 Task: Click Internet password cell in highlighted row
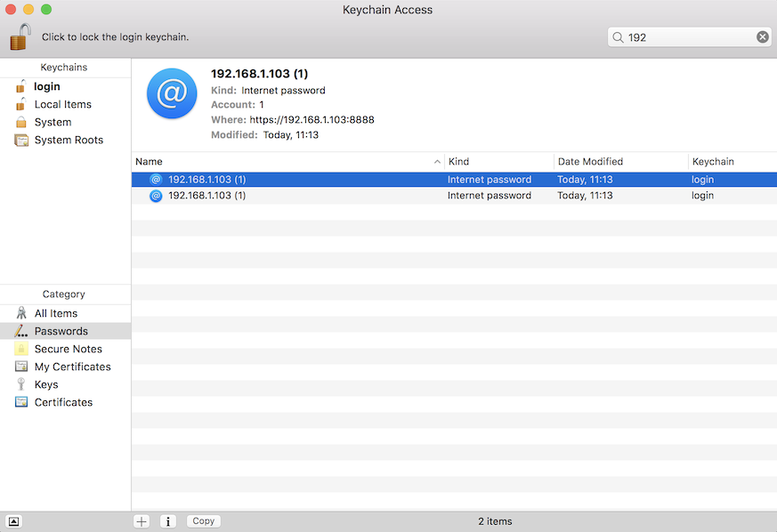pos(490,180)
